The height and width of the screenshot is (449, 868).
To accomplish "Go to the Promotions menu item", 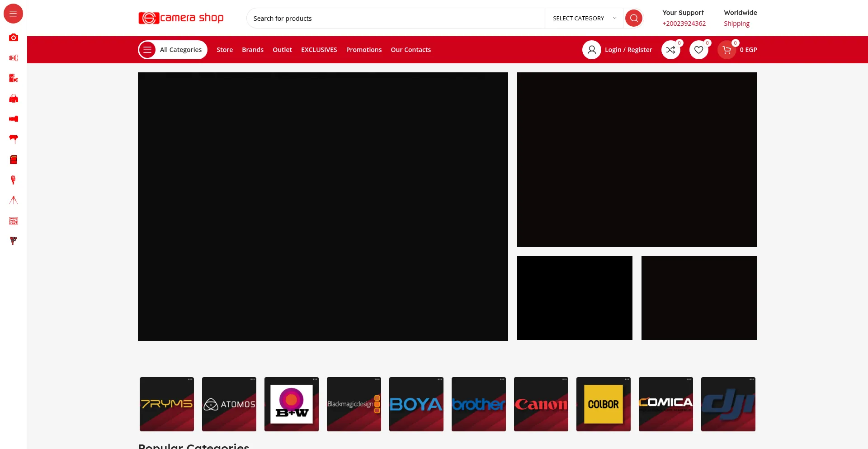I will (363, 50).
